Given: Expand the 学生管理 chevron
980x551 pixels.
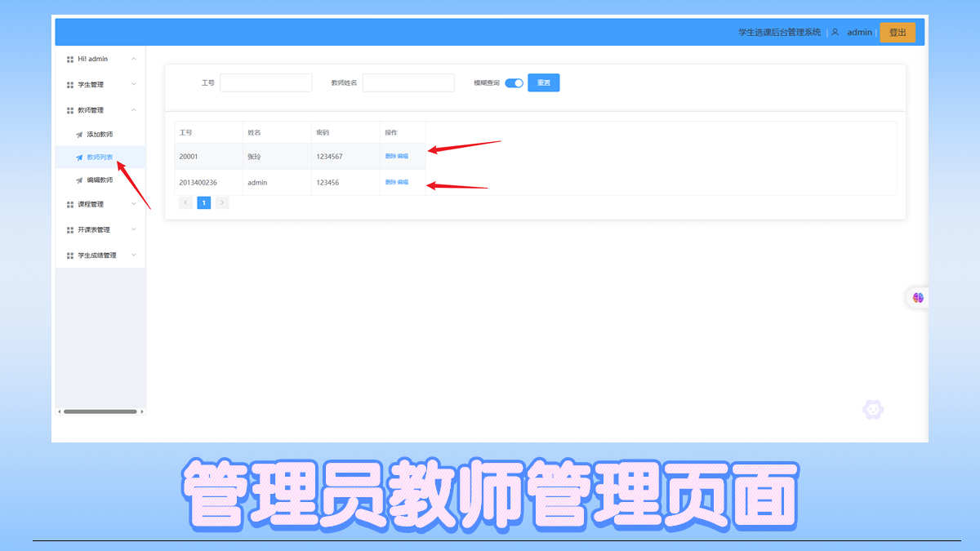Looking at the screenshot, I should (x=134, y=84).
